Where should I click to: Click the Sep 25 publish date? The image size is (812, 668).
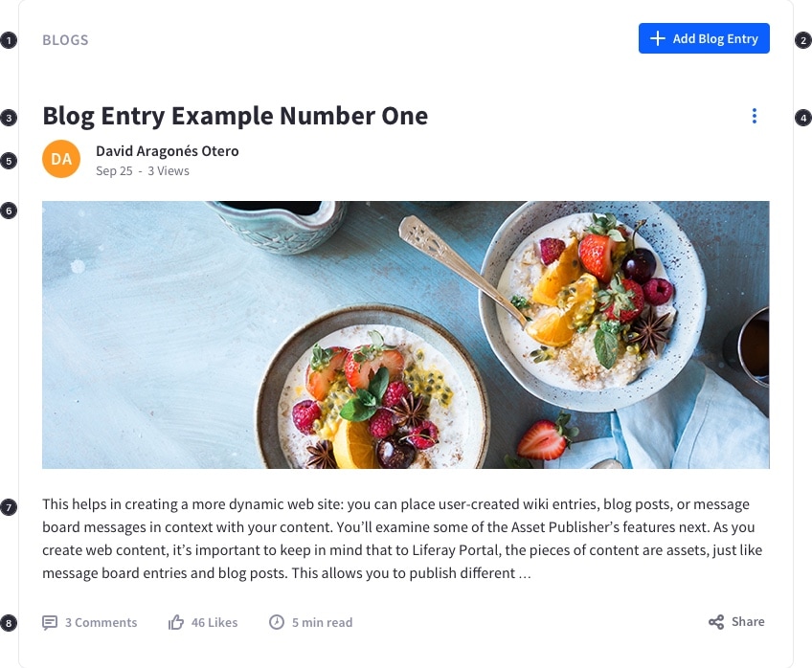(114, 171)
